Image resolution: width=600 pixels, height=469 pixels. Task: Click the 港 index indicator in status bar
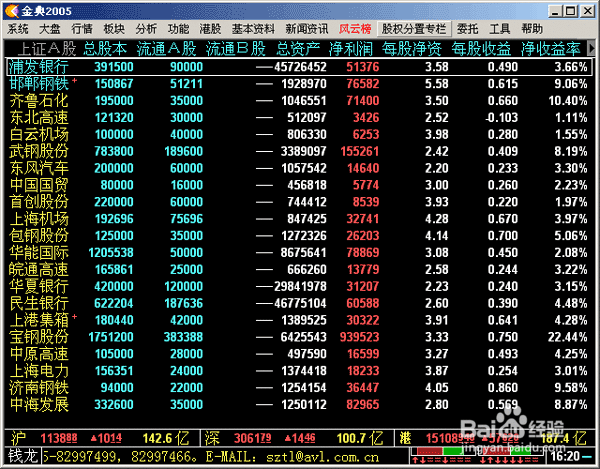pyautogui.click(x=405, y=438)
